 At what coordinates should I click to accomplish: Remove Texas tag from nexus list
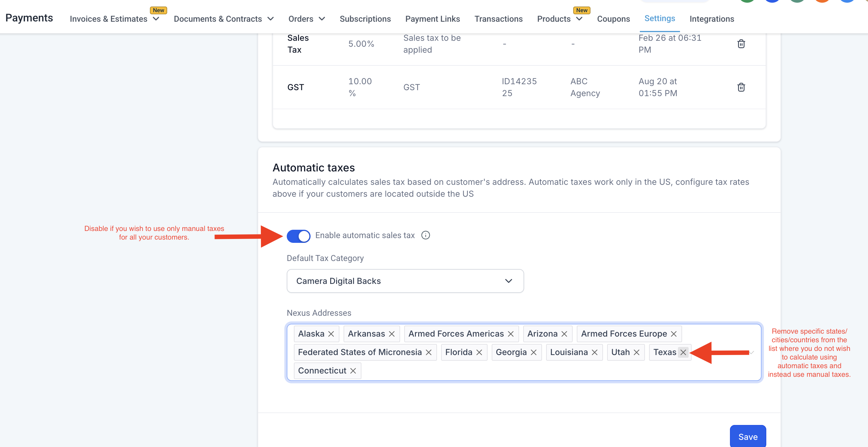pyautogui.click(x=683, y=352)
